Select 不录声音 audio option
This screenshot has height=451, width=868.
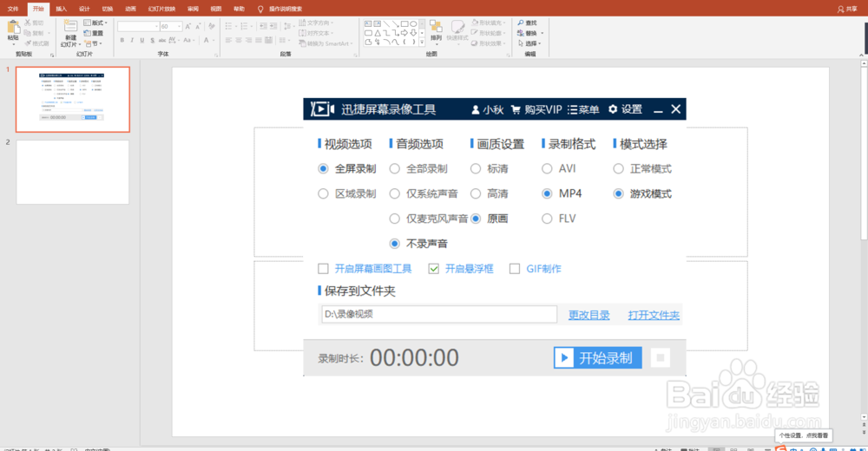tap(395, 244)
